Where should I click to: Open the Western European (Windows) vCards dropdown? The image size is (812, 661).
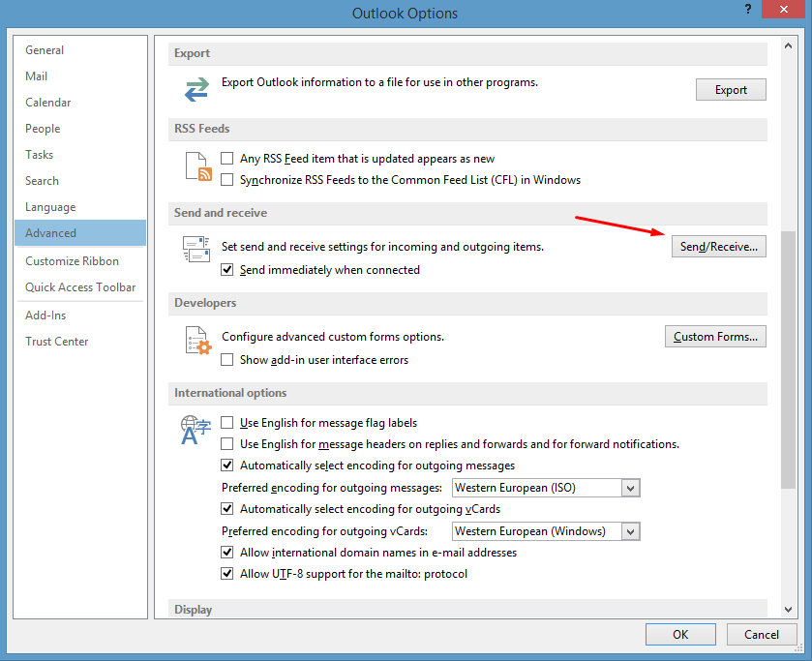click(630, 531)
